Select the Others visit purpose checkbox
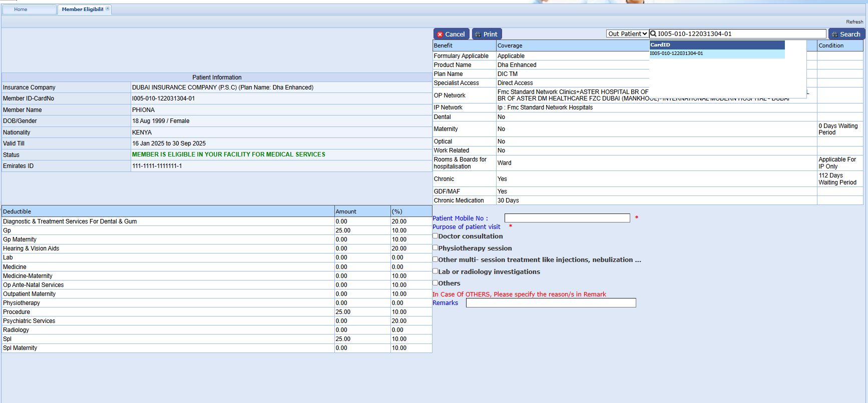The width and height of the screenshot is (868, 403). pyautogui.click(x=436, y=282)
